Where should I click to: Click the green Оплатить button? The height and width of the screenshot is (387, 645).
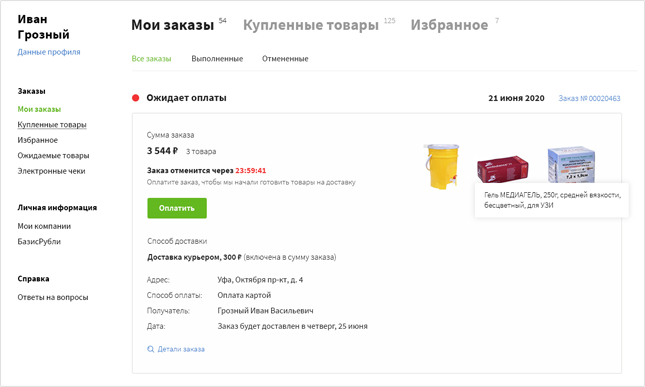coord(177,208)
